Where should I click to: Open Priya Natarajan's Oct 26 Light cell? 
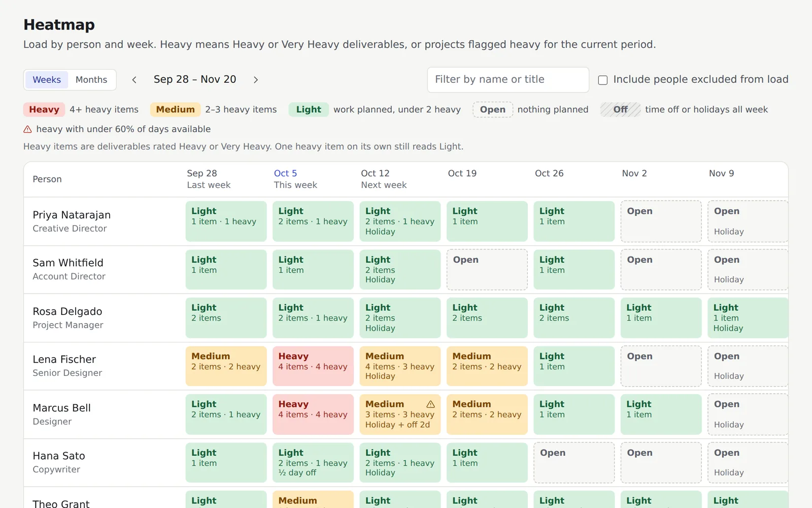pyautogui.click(x=574, y=221)
